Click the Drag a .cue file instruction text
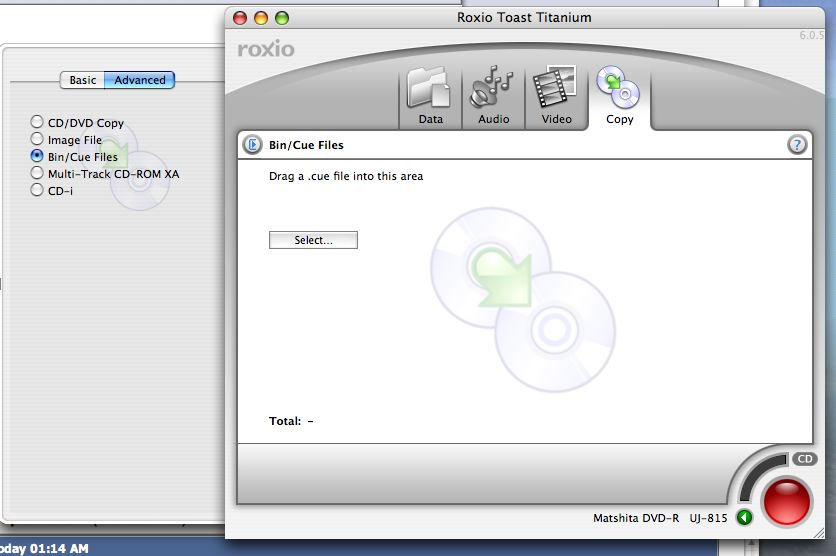Screen dimensions: 836x556 pyautogui.click(x=346, y=176)
